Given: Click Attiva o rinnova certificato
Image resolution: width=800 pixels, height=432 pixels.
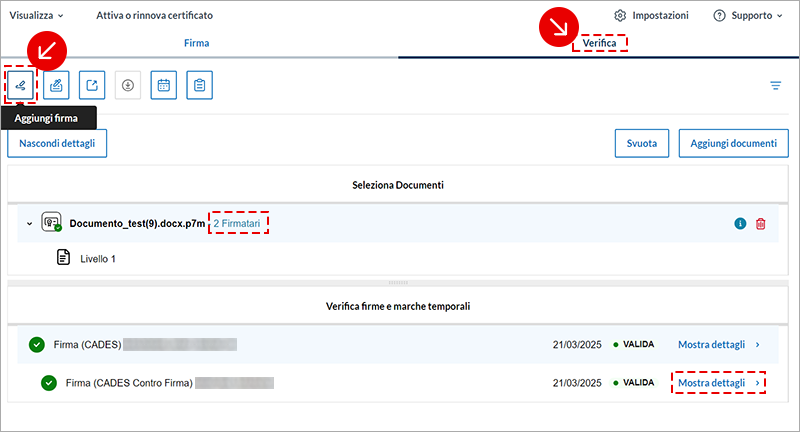Looking at the screenshot, I should coord(154,16).
